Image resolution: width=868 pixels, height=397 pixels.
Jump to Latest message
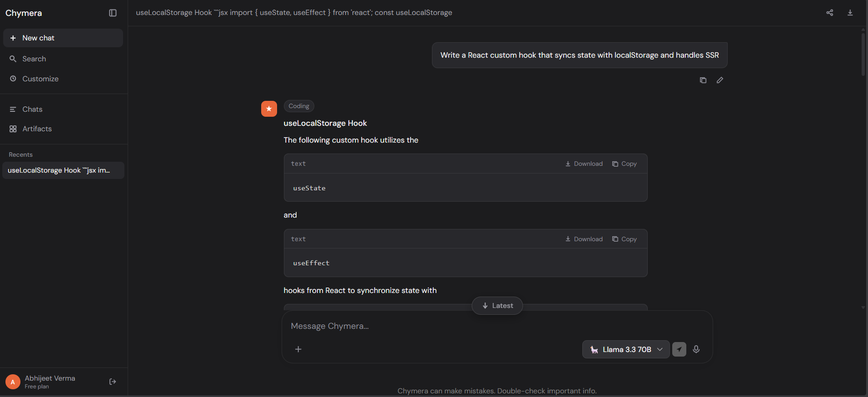pyautogui.click(x=497, y=306)
